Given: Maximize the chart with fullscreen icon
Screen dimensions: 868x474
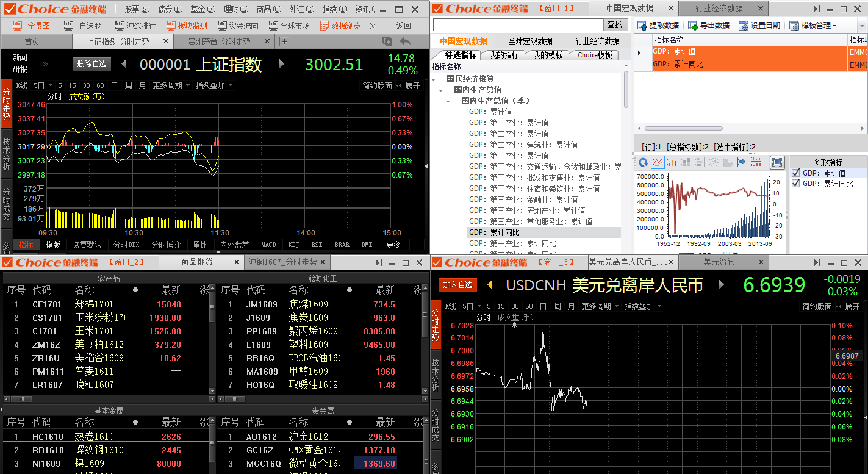Looking at the screenshot, I should (777, 162).
